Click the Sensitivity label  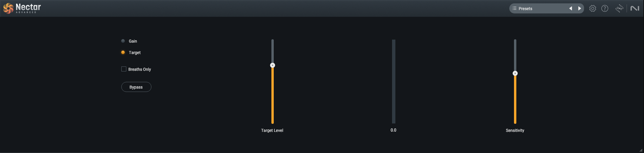515,131
